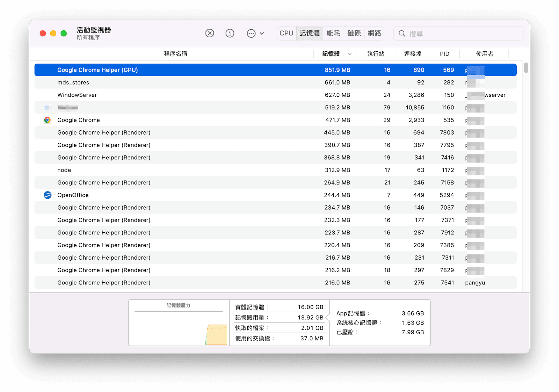Select the Renderer row using 216.2 MB
Image resolution: width=559 pixels, height=392 pixels.
tap(275, 270)
